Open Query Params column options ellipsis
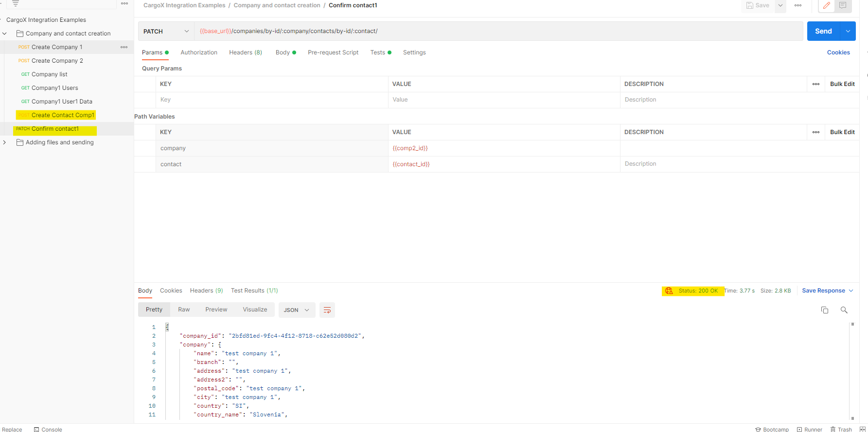Viewport: 868px width, 432px height. click(x=816, y=84)
